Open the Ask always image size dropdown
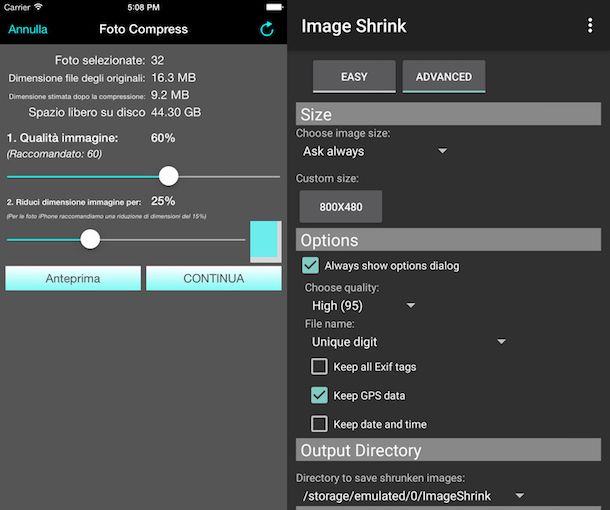 tap(374, 151)
